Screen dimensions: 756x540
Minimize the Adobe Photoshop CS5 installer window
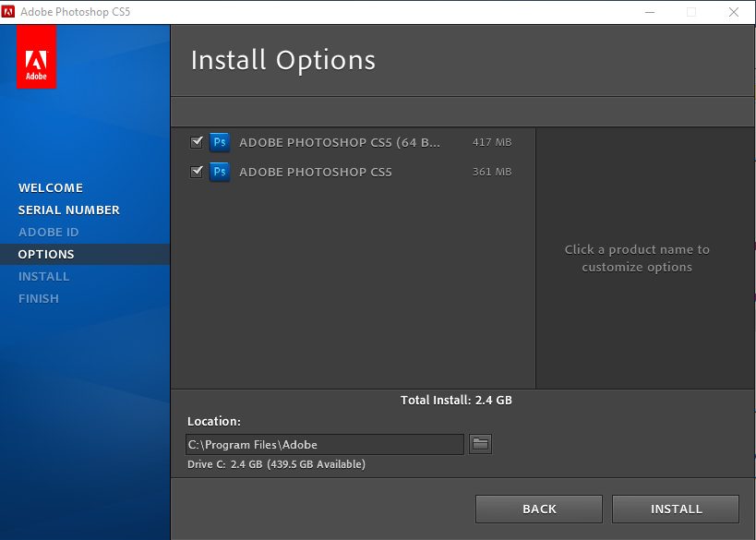click(649, 12)
